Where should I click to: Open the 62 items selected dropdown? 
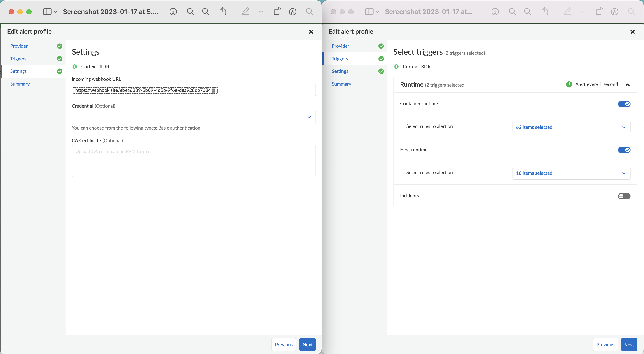pyautogui.click(x=571, y=127)
